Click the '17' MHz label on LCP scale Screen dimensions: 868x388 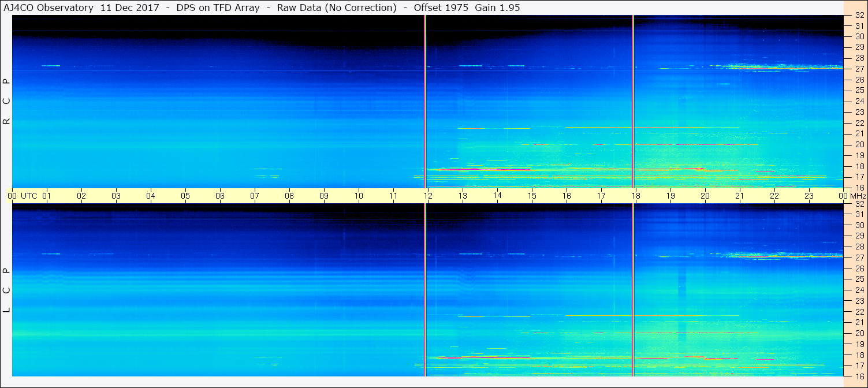pos(859,365)
